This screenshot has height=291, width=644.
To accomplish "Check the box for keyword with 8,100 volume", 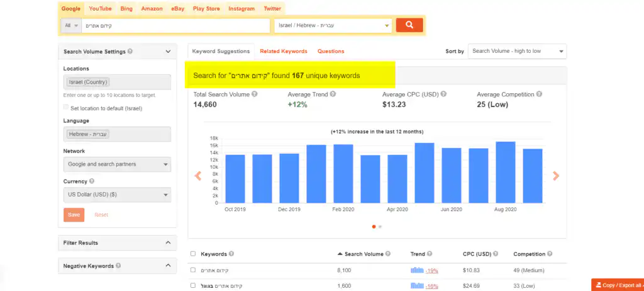I will (x=193, y=270).
